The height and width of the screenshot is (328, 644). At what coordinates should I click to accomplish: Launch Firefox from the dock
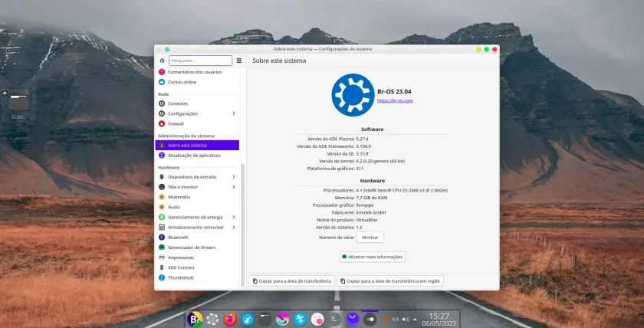coord(230,319)
